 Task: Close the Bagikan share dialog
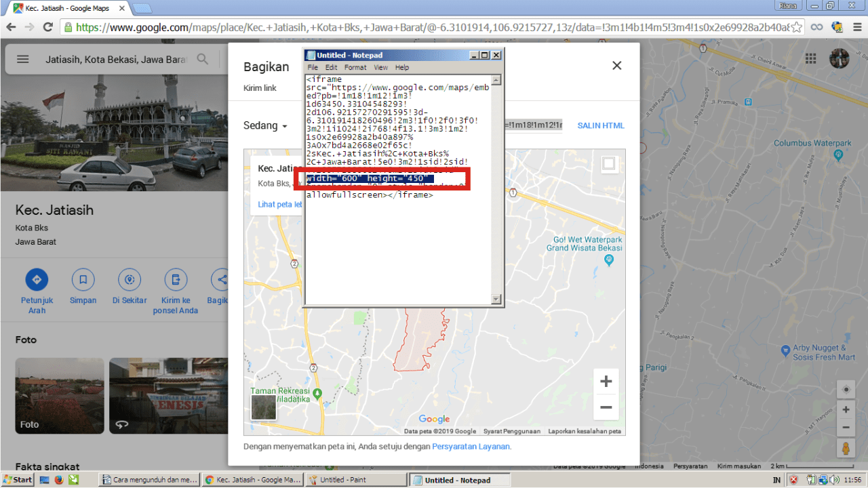tap(616, 66)
